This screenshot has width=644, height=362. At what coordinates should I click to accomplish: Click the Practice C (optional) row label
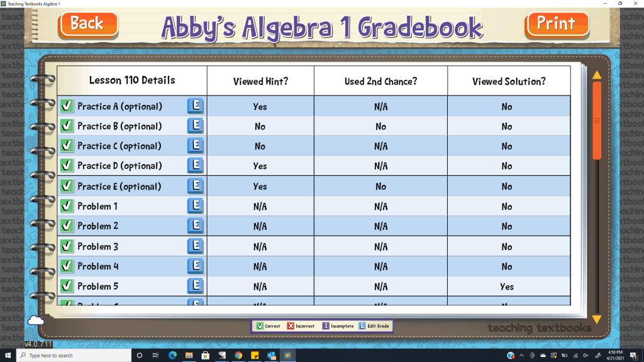click(x=119, y=146)
